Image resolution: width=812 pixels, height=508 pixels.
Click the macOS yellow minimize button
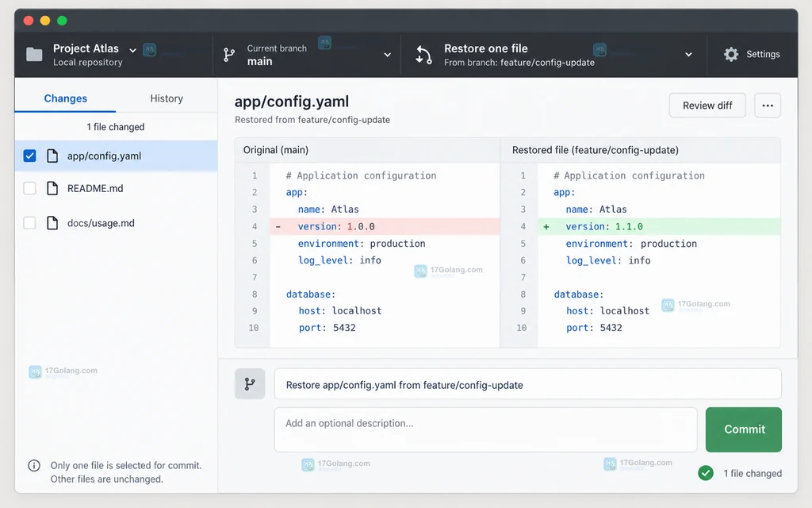click(45, 21)
